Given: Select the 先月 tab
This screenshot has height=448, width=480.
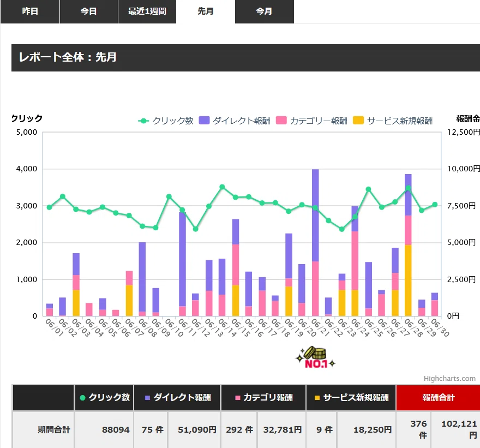Looking at the screenshot, I should tap(206, 11).
